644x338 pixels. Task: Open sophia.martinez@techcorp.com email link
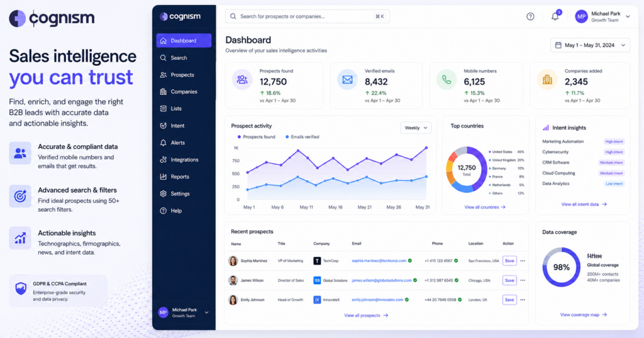click(x=379, y=261)
